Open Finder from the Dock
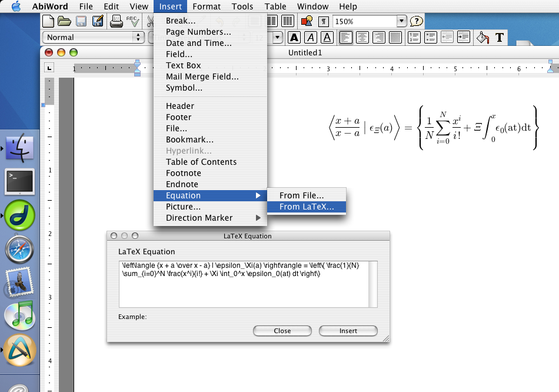This screenshot has width=559, height=392. 20,148
